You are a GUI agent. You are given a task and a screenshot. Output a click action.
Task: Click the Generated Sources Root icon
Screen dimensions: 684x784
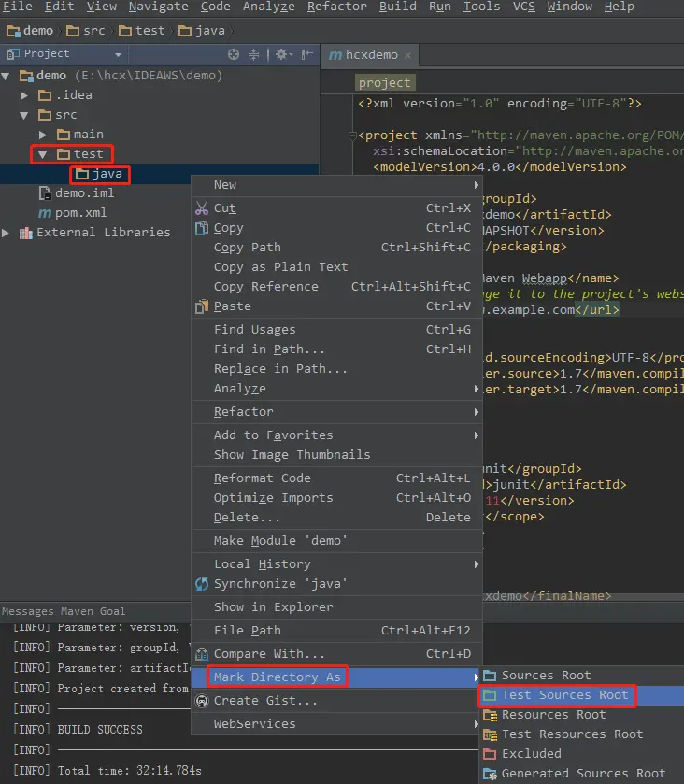point(490,774)
